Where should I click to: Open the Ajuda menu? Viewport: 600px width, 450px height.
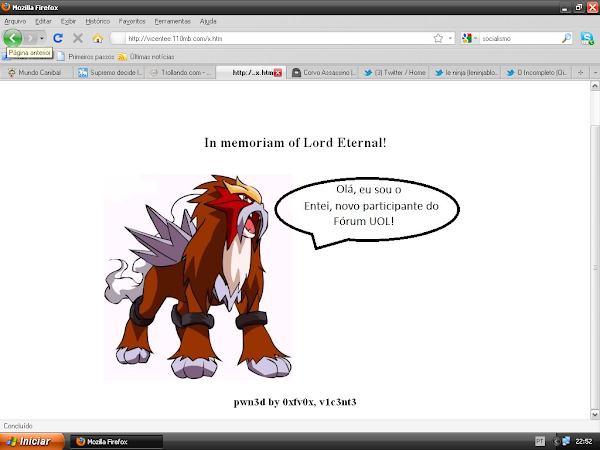pos(208,21)
